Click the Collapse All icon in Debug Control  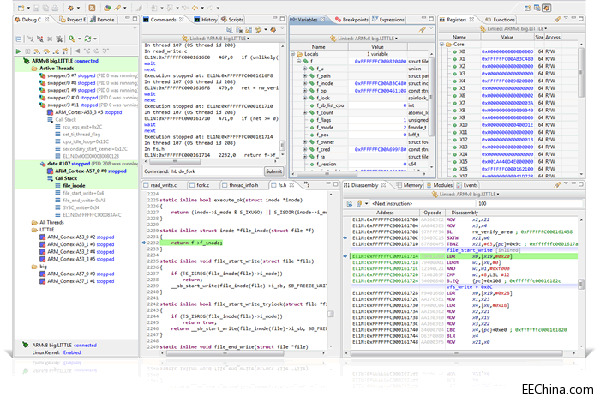tap(18, 39)
